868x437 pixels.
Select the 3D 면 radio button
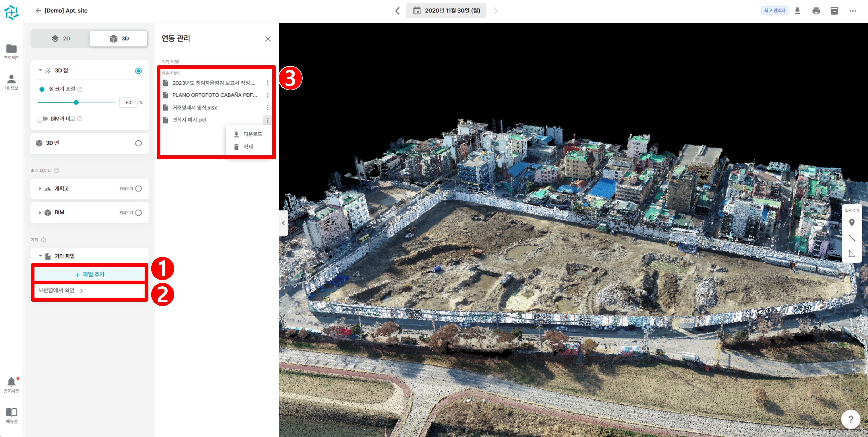click(138, 143)
